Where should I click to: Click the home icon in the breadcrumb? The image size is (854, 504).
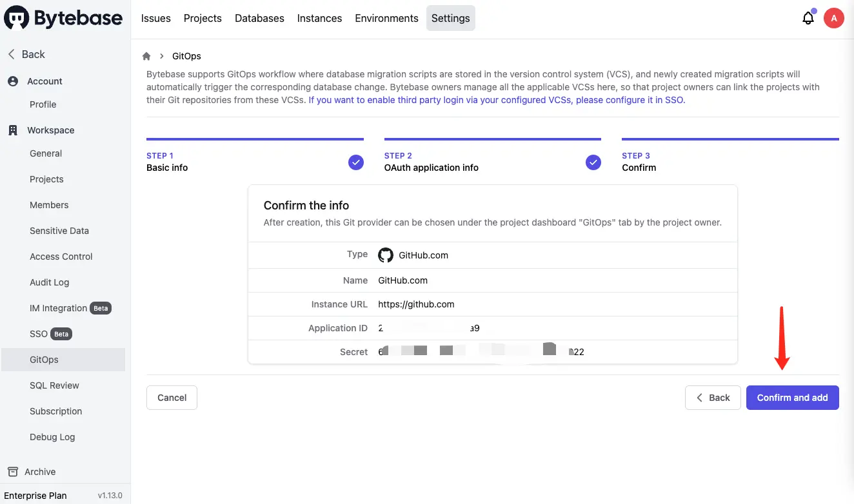(x=146, y=55)
